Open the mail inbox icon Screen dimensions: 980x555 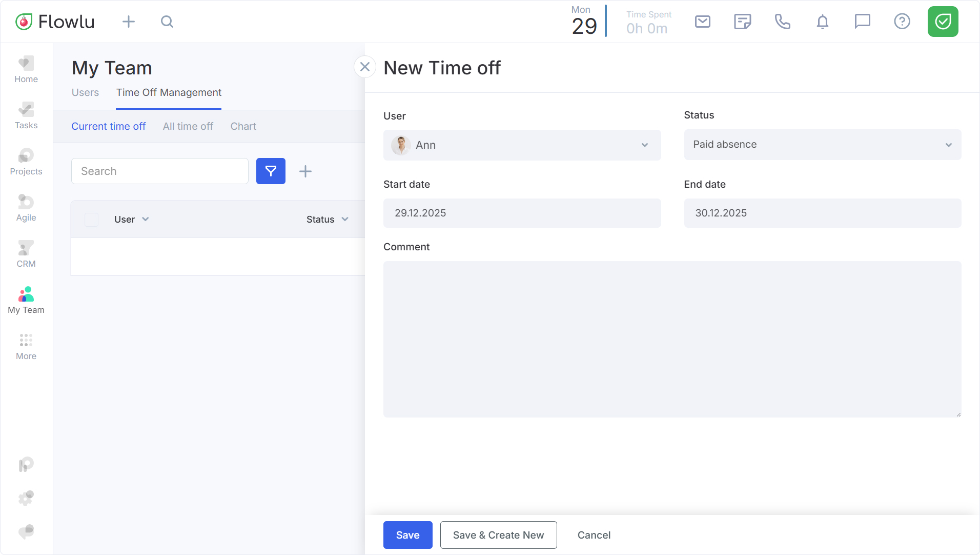pos(702,22)
